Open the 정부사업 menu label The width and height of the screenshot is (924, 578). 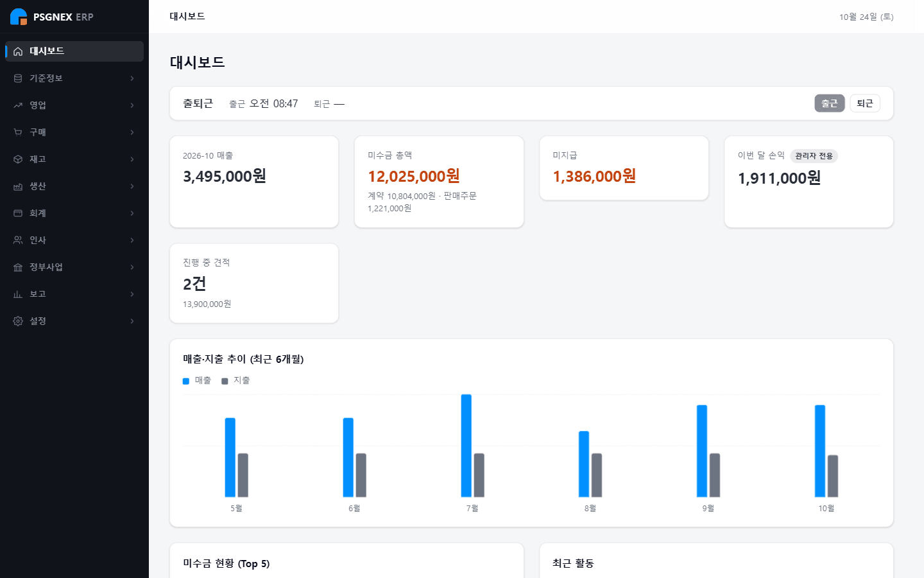(x=46, y=267)
